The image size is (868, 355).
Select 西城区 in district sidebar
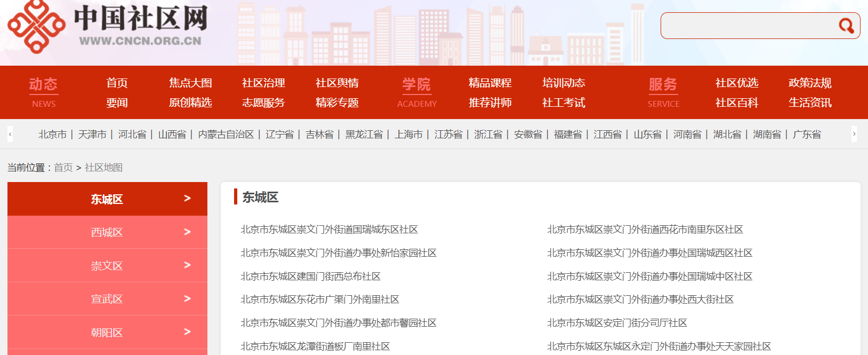click(107, 232)
